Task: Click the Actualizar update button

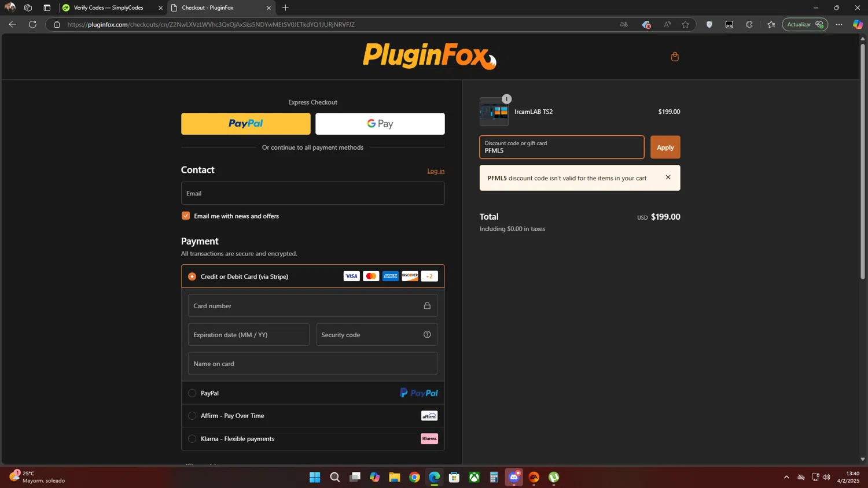Action: 805,24
